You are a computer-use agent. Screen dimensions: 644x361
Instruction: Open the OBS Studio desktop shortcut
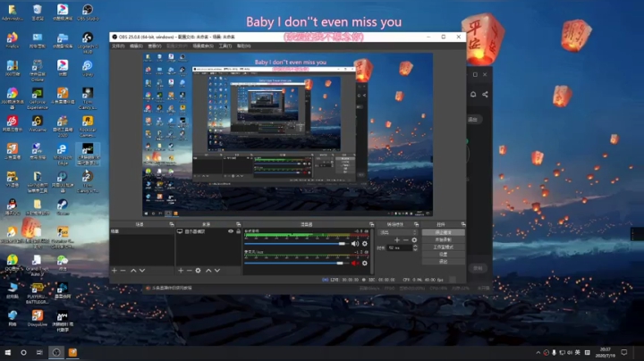88,13
